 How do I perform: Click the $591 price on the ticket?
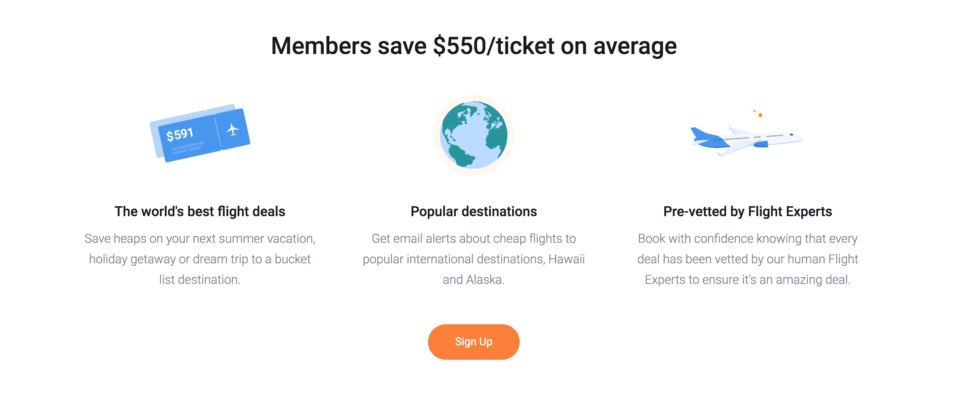[x=180, y=134]
